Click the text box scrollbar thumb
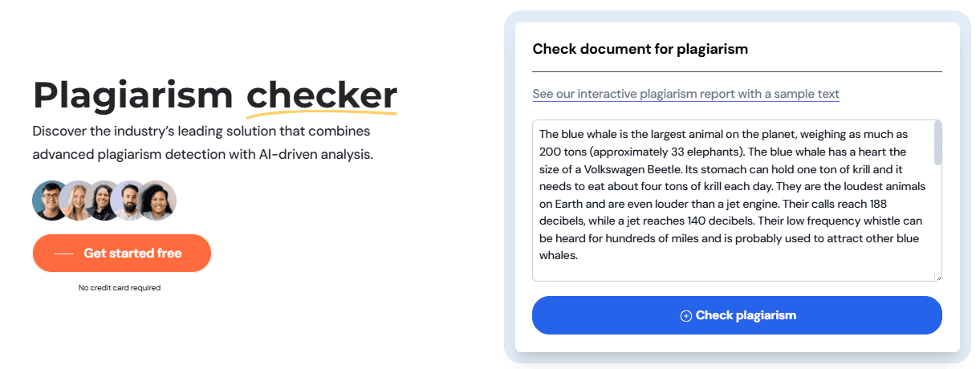This screenshot has width=980, height=369. [937, 143]
